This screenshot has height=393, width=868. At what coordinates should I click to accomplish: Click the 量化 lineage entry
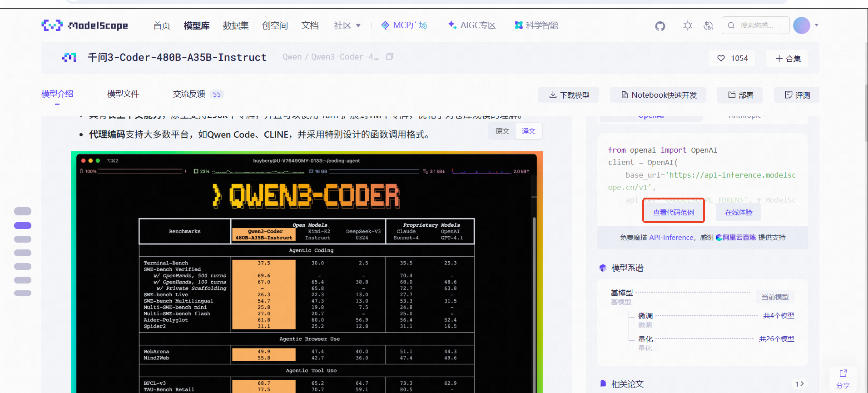tap(645, 338)
